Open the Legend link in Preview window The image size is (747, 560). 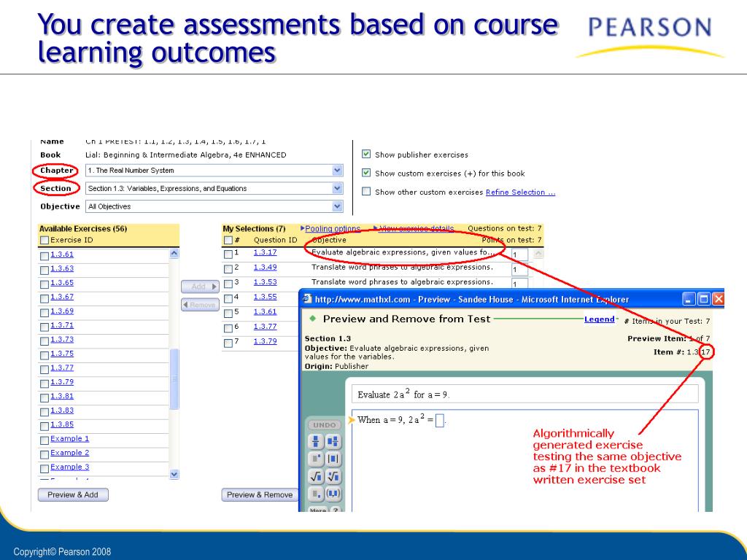coord(600,319)
